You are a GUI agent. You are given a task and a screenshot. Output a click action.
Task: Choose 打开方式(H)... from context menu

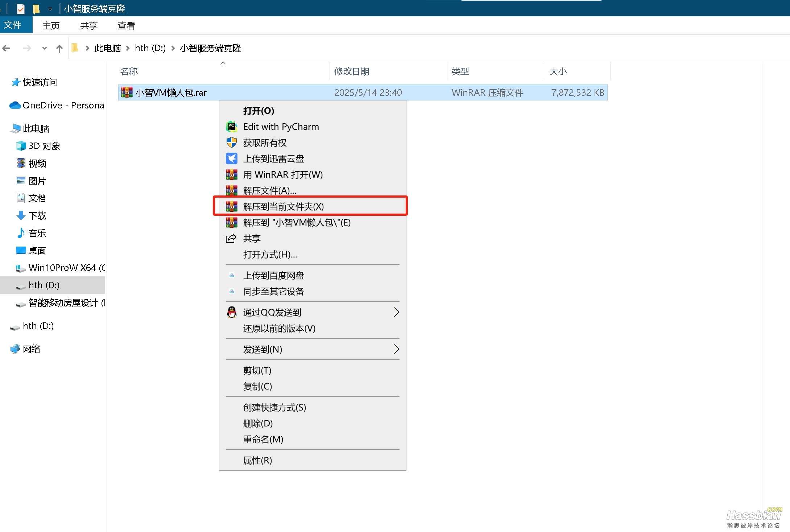click(x=313, y=254)
